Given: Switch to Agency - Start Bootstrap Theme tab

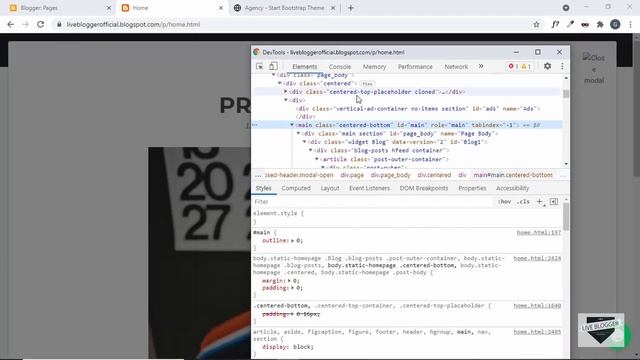Looking at the screenshot, I should point(284,8).
